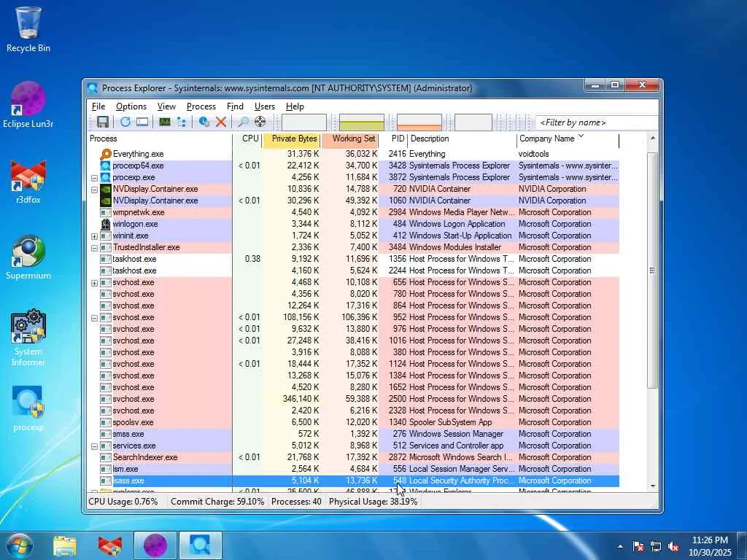Click the network tray icon
Image resolution: width=747 pixels, height=560 pixels.
coord(656,547)
